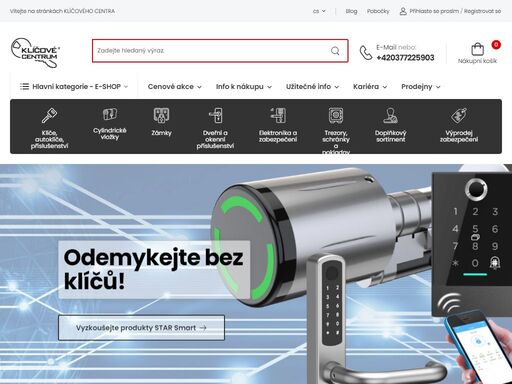Click the Odemykejte bez klíčů banner heading
The width and height of the screenshot is (512, 384).
(x=154, y=269)
